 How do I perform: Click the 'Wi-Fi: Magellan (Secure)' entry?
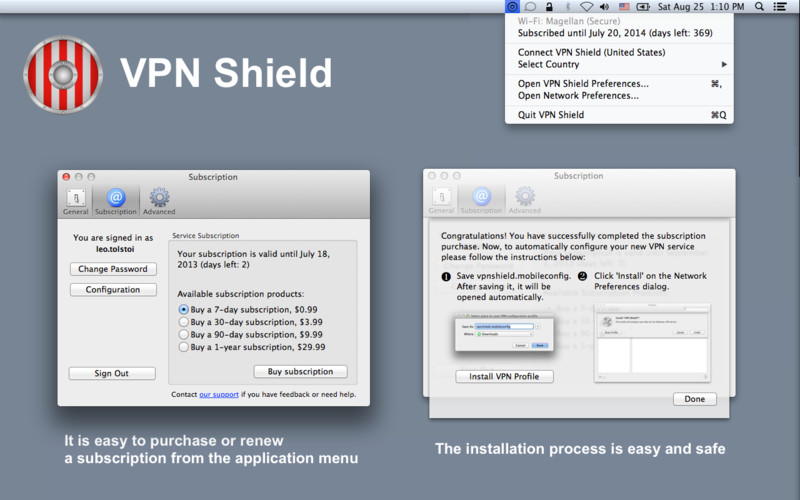[619, 21]
